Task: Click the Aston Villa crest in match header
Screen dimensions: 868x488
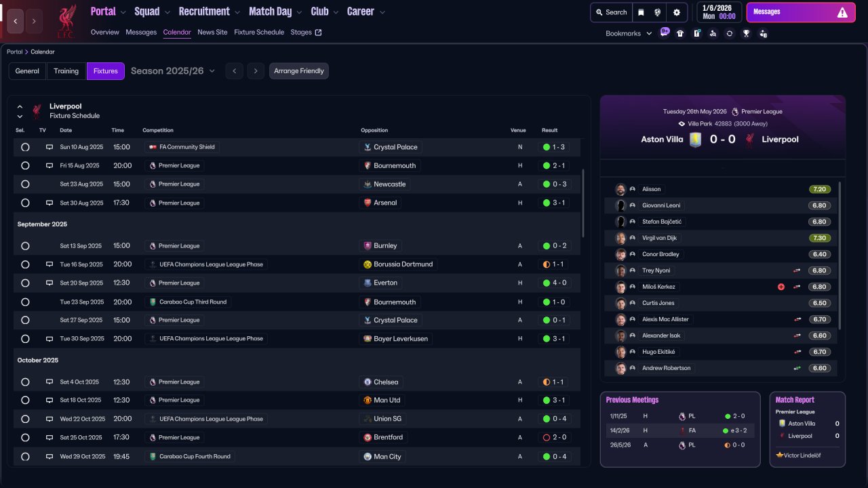Action: coord(695,140)
